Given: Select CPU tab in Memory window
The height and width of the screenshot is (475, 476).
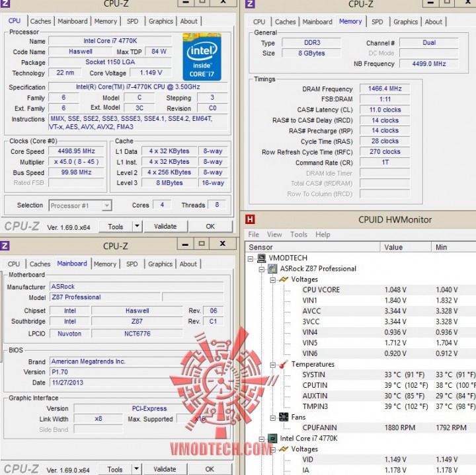Looking at the screenshot, I should (259, 22).
